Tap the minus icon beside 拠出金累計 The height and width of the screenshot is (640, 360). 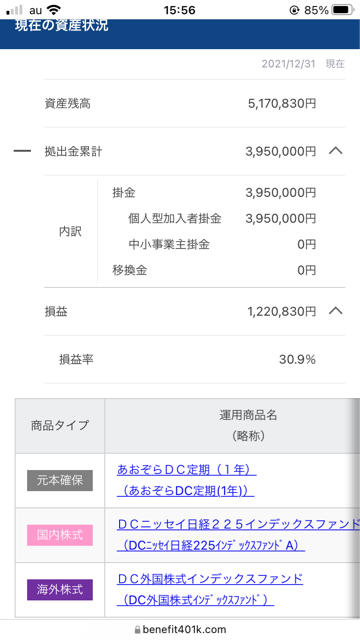22,151
